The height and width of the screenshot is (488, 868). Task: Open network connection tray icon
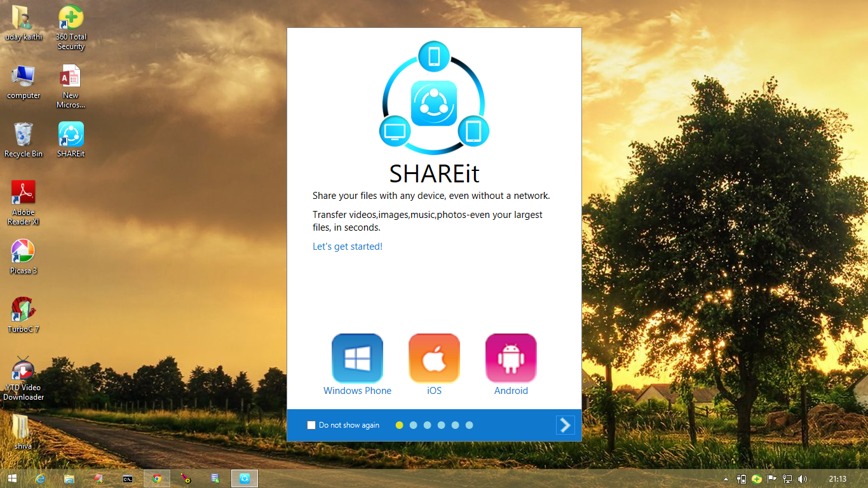[787, 479]
